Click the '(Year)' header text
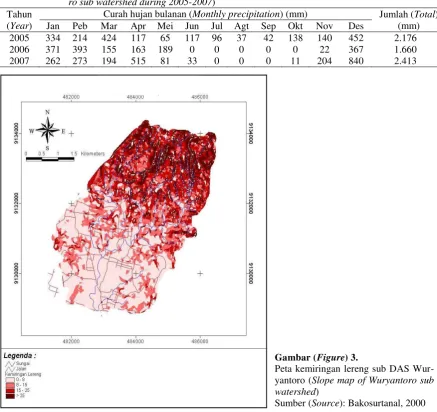This screenshot has width=437, height=412. [x=19, y=26]
